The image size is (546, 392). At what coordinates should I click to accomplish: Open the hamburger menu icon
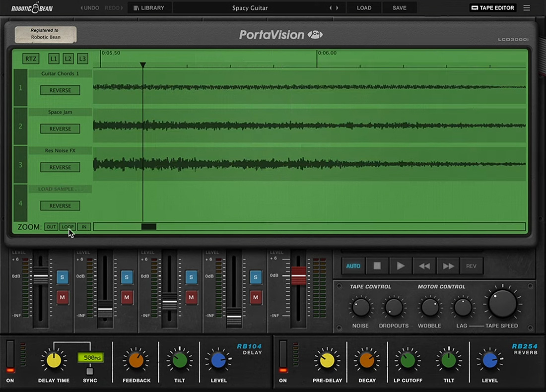(x=527, y=7)
